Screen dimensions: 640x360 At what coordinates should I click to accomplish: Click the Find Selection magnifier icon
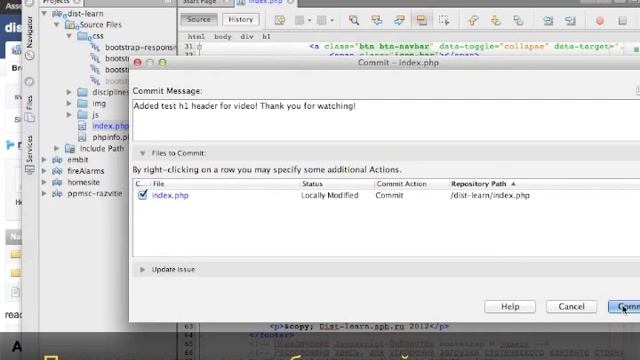coord(354,20)
